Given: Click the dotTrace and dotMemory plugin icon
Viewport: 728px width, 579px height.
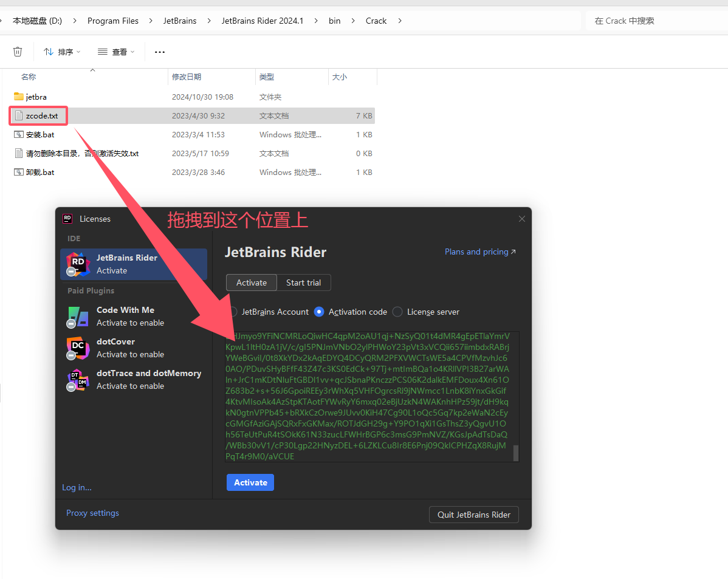Looking at the screenshot, I should [x=77, y=380].
